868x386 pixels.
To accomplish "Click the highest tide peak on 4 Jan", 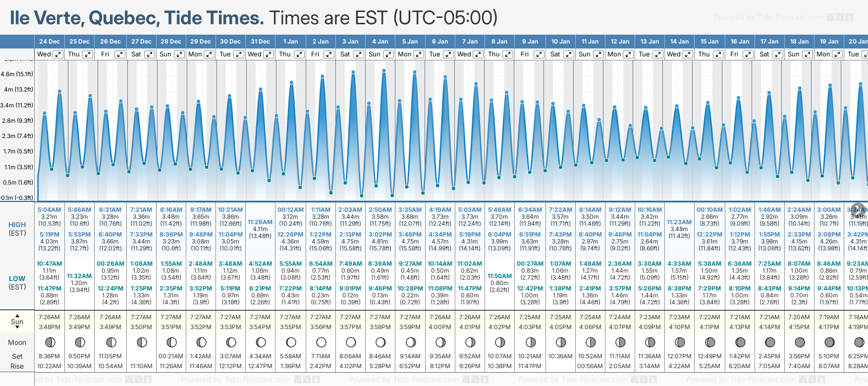I will [384, 71].
